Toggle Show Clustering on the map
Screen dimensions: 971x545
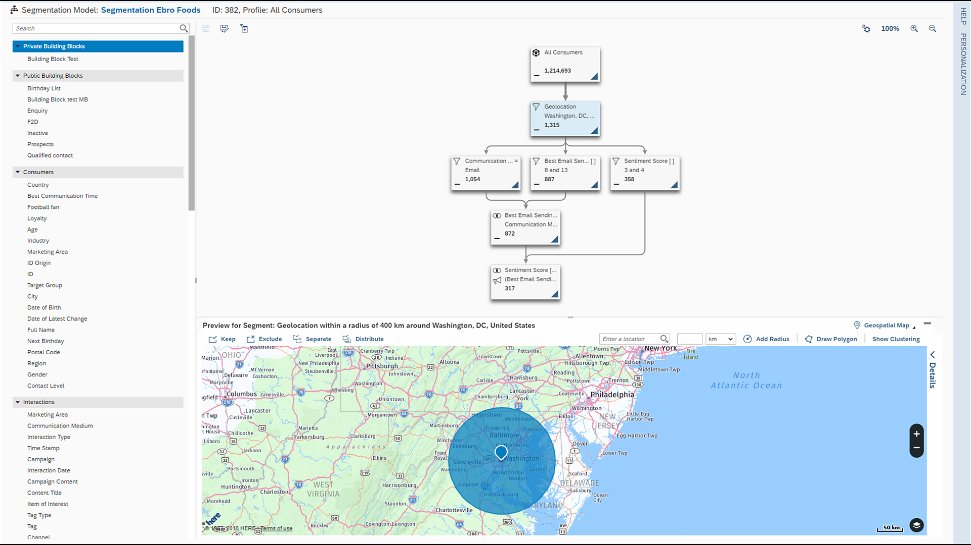tap(896, 339)
